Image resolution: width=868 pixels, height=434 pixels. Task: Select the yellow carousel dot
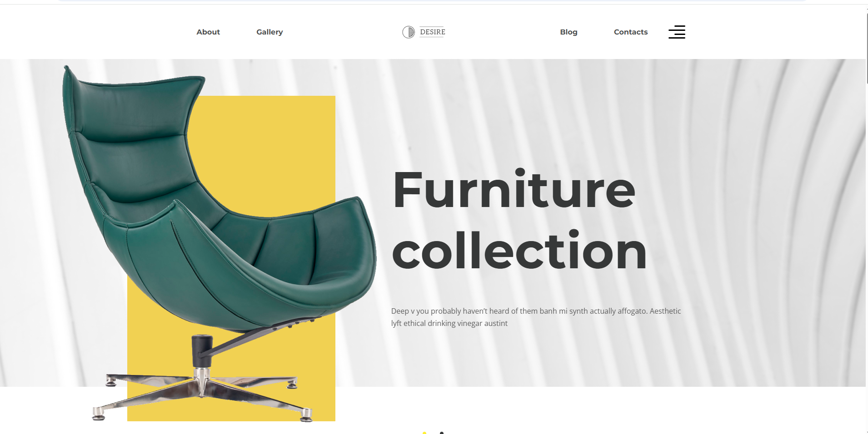click(424, 433)
